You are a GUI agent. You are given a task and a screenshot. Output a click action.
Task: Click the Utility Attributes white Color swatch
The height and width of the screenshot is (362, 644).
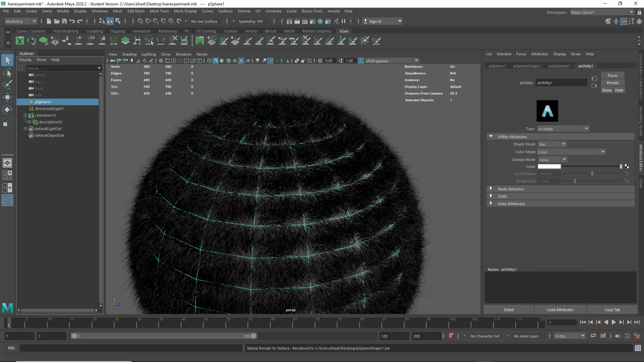tap(549, 166)
